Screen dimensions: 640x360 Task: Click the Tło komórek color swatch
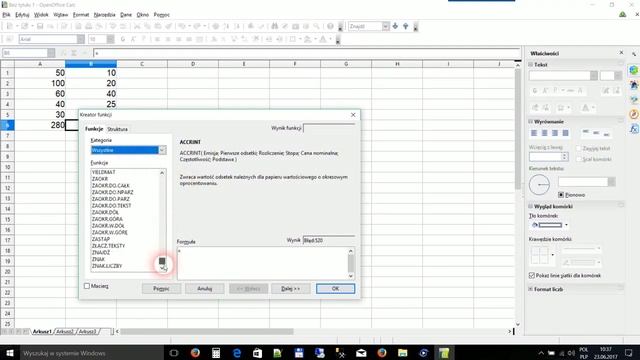[x=550, y=225]
